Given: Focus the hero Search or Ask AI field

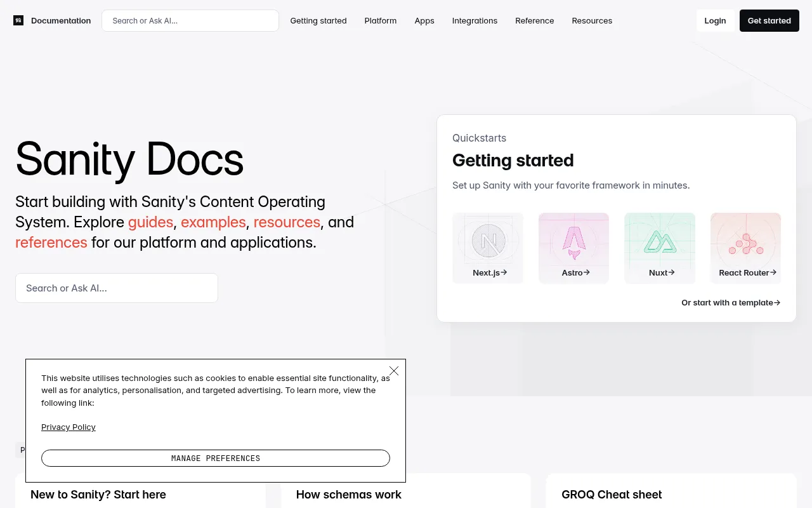Looking at the screenshot, I should (117, 288).
